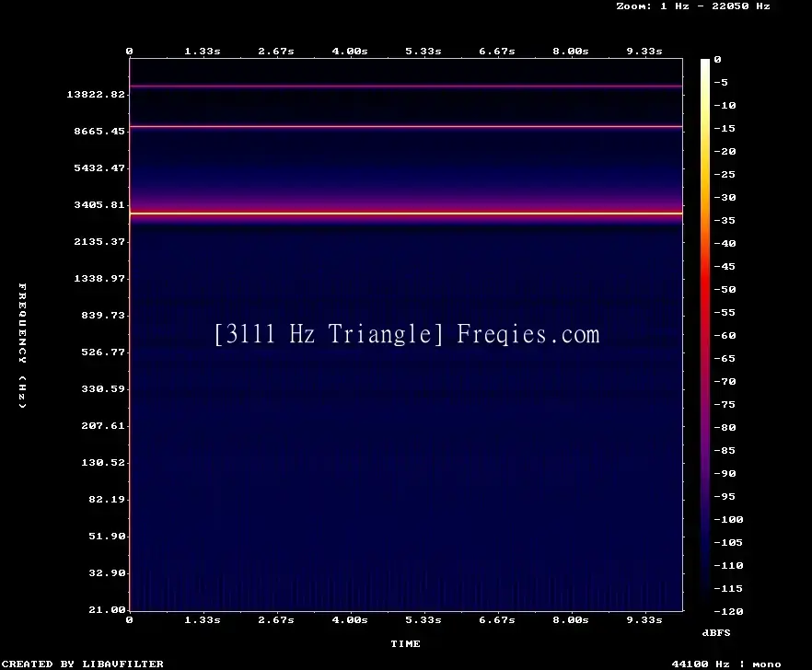
Task: Click the TIME axis title
Action: [405, 643]
